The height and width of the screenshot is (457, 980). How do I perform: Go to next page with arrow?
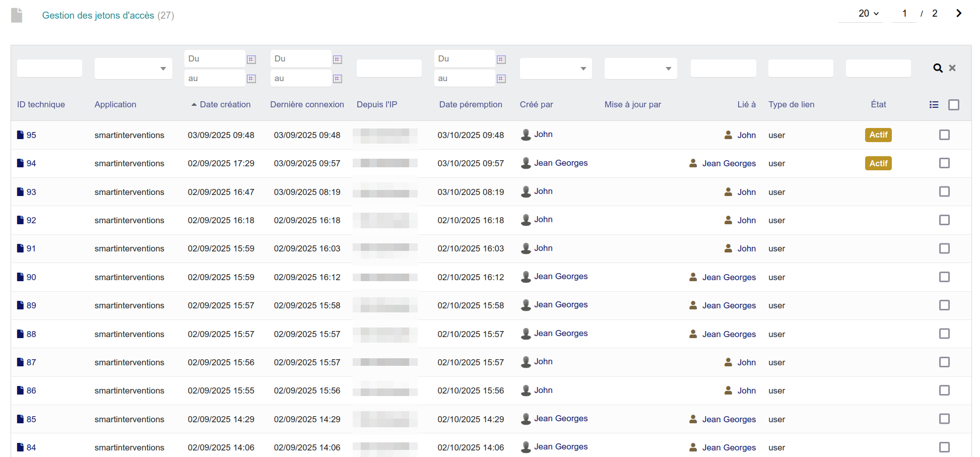[x=959, y=14]
